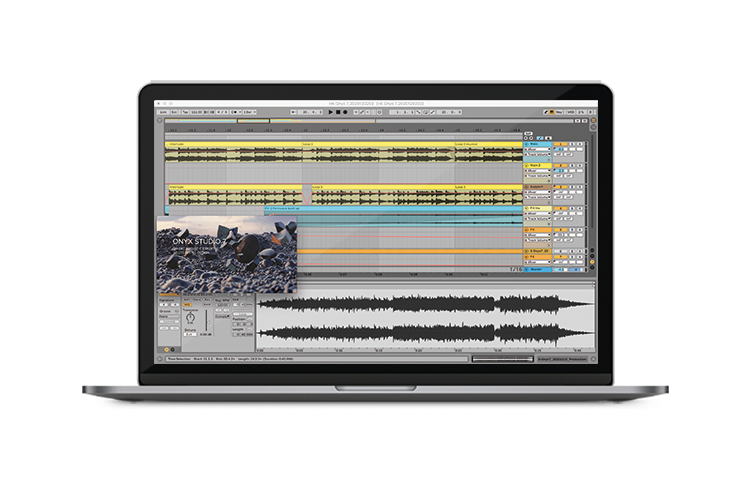Click the sample waveform display

coord(426,318)
